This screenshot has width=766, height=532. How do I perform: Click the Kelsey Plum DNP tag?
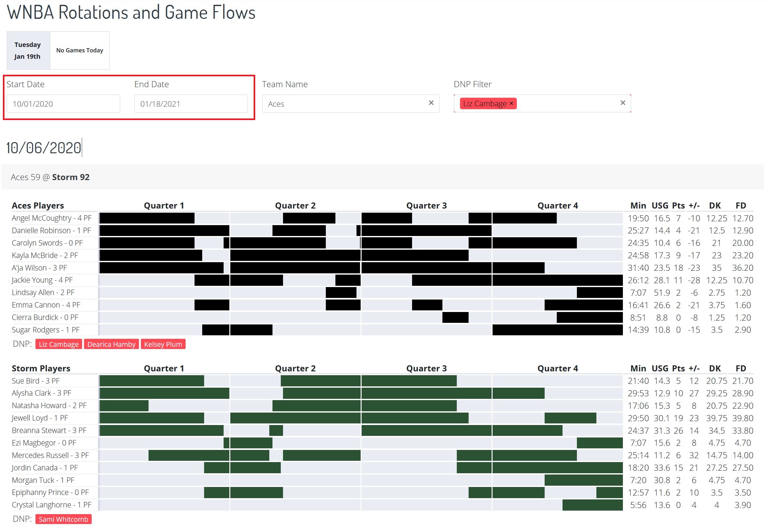pyautogui.click(x=163, y=344)
